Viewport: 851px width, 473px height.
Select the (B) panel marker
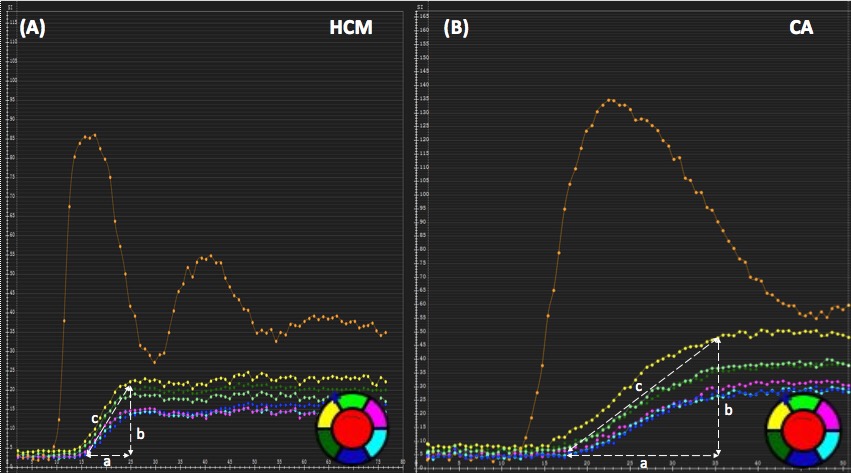tap(455, 29)
